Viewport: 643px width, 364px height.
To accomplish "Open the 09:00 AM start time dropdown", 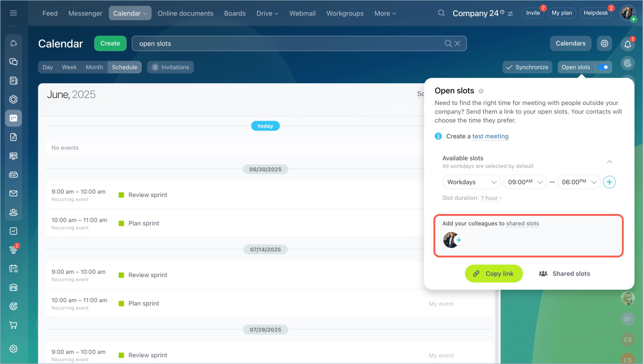I will [x=525, y=182].
